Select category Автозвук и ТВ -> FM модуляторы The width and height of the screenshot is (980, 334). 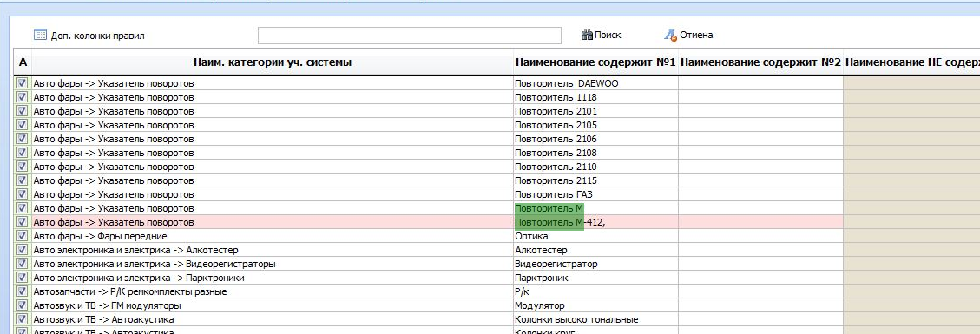273,305
